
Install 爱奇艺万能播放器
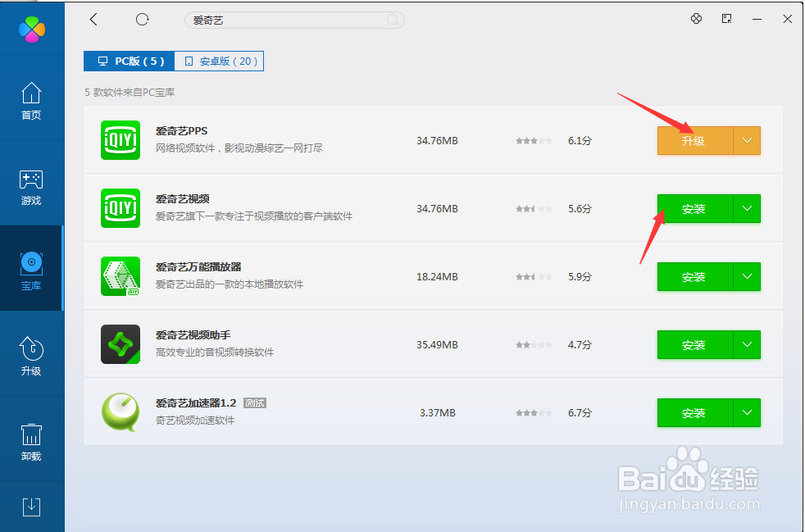point(695,277)
